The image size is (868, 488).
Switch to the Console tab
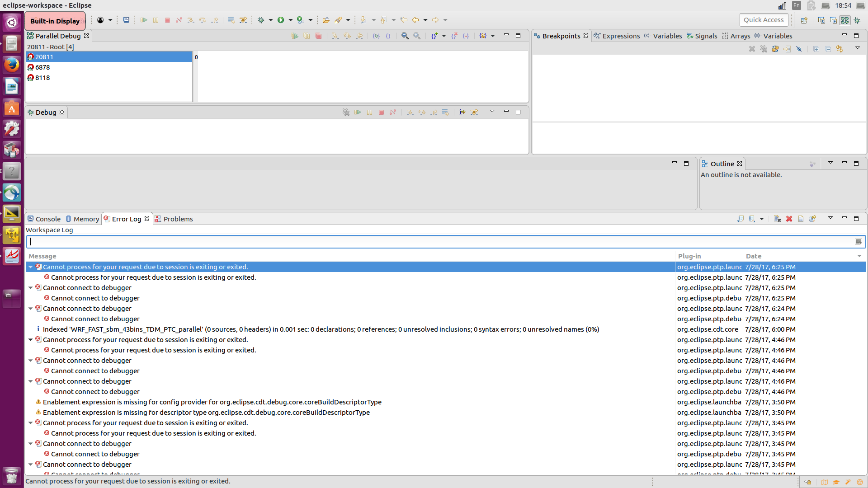pyautogui.click(x=44, y=219)
